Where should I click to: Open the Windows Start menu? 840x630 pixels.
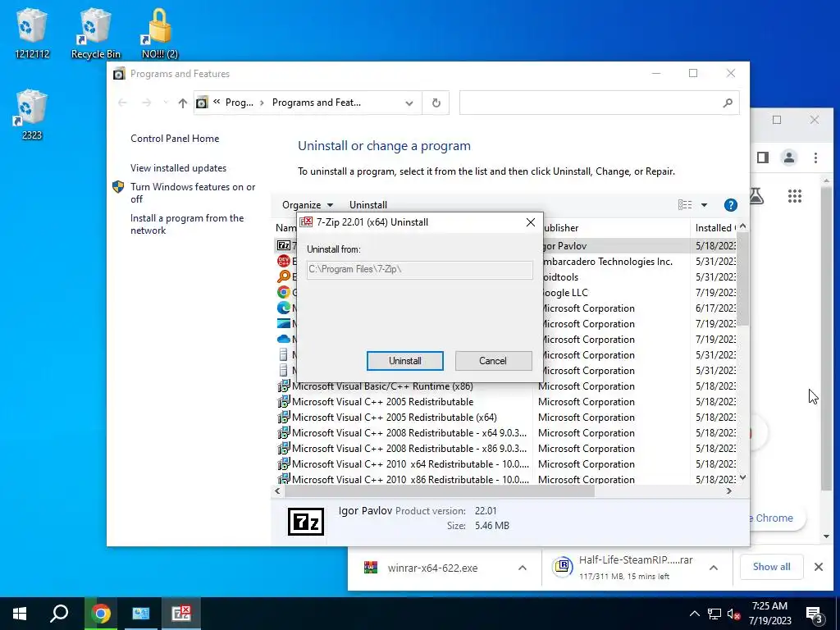pos(20,614)
